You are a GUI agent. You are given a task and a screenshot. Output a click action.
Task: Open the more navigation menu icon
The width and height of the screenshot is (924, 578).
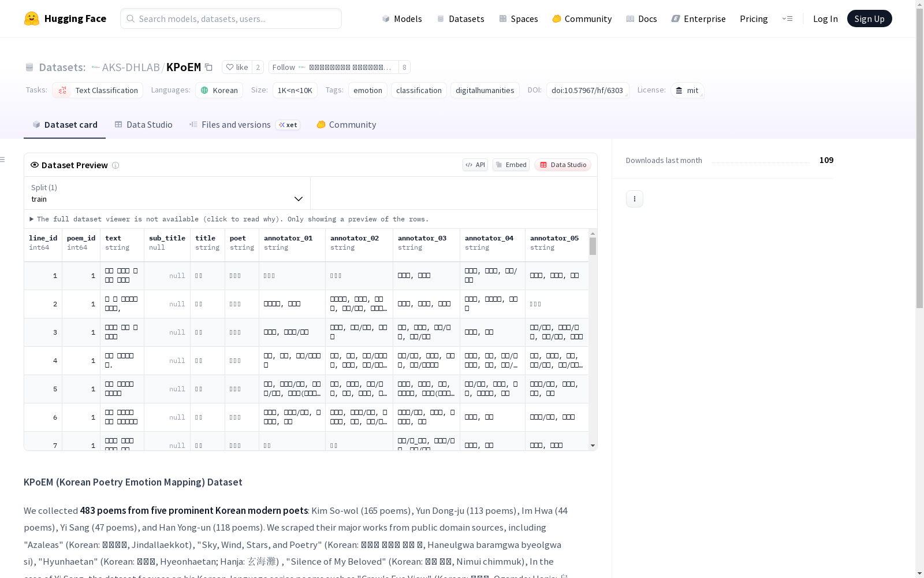click(787, 18)
